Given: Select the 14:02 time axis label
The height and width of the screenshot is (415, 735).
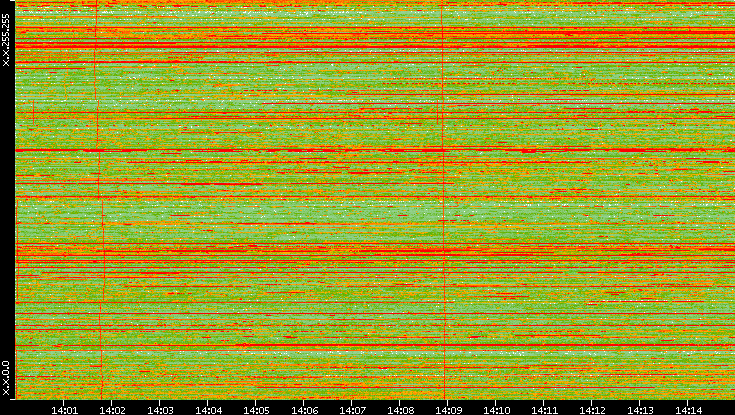Looking at the screenshot, I should point(112,410).
